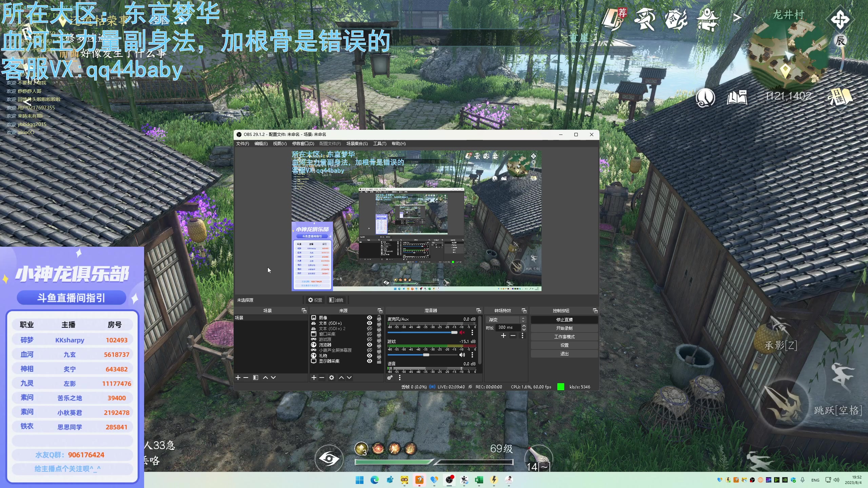Remove the scene using the minus icon in Scenes panel
This screenshot has height=488, width=868.
point(246,378)
